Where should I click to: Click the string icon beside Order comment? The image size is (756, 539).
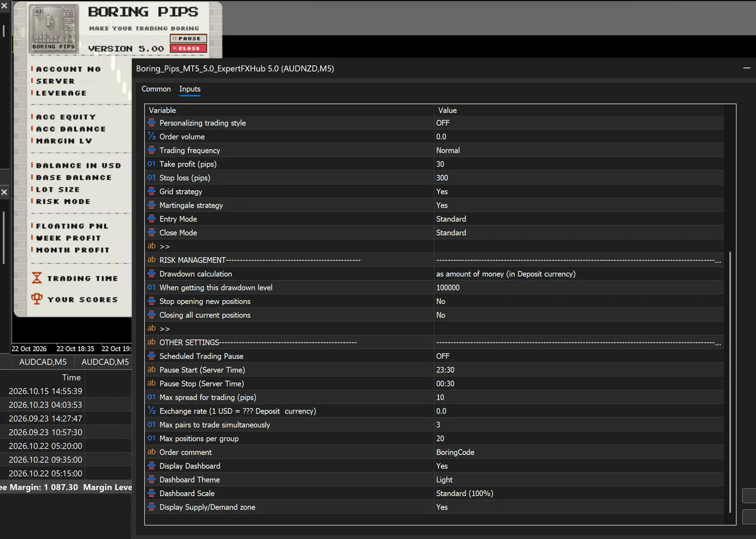pos(151,452)
